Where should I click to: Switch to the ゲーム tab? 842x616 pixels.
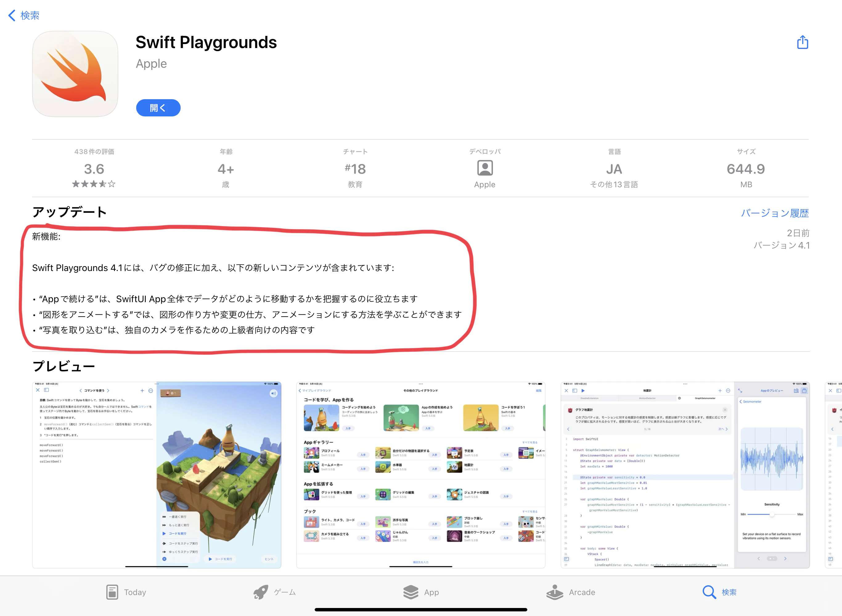coord(274,592)
